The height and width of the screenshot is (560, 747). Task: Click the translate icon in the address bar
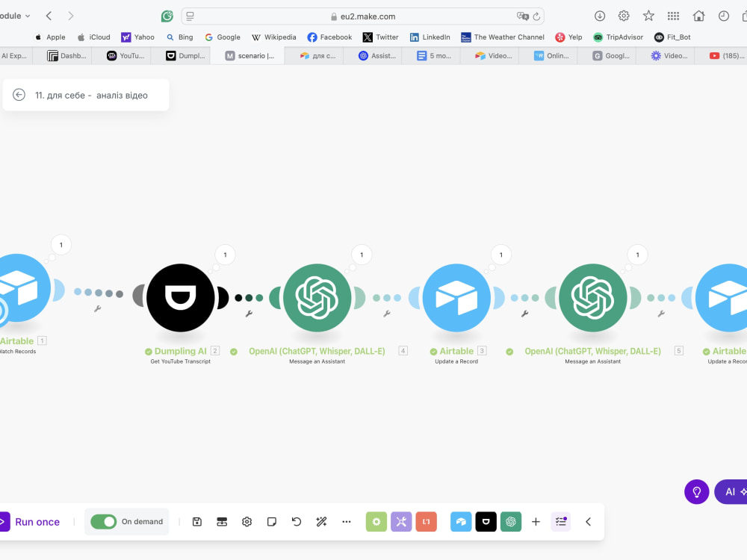pyautogui.click(x=523, y=16)
